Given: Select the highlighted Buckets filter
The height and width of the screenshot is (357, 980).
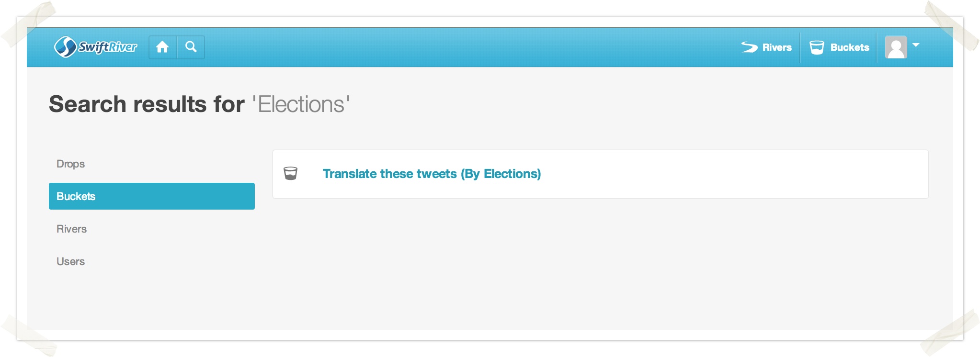Looking at the screenshot, I should tap(151, 196).
